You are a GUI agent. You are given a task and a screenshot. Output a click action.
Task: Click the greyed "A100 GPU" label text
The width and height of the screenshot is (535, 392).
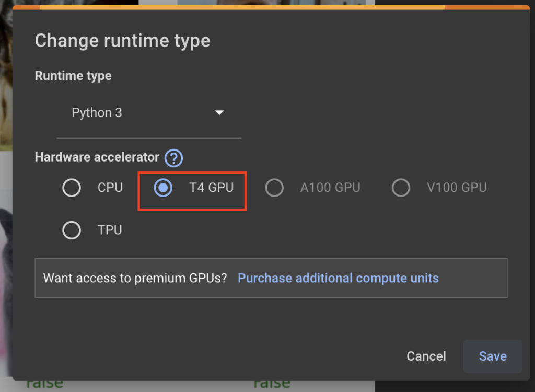pos(330,188)
